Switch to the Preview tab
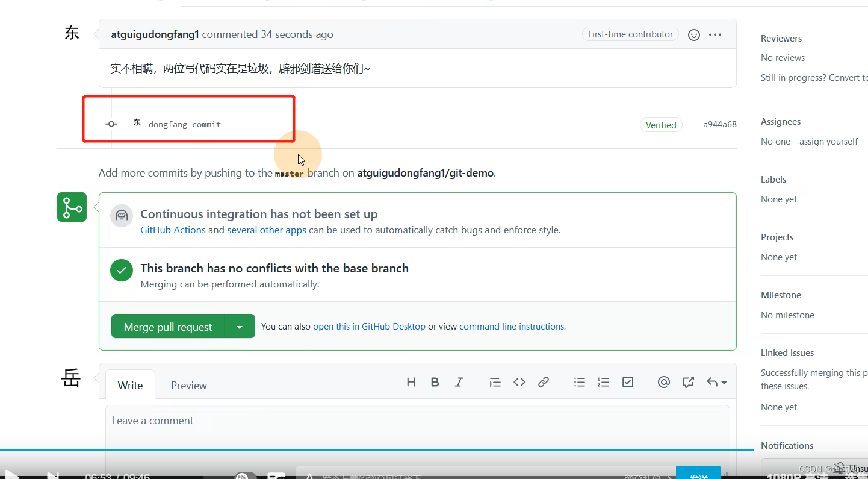The height and width of the screenshot is (479, 868). tap(189, 385)
